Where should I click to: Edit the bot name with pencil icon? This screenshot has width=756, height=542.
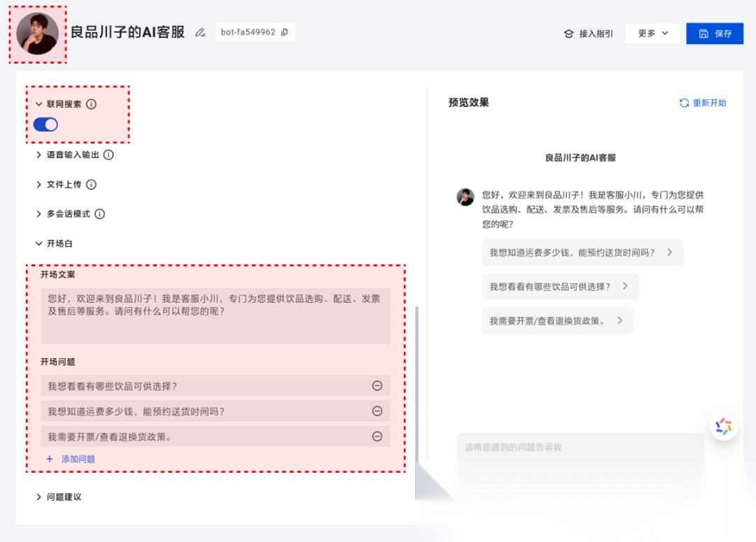(x=200, y=32)
